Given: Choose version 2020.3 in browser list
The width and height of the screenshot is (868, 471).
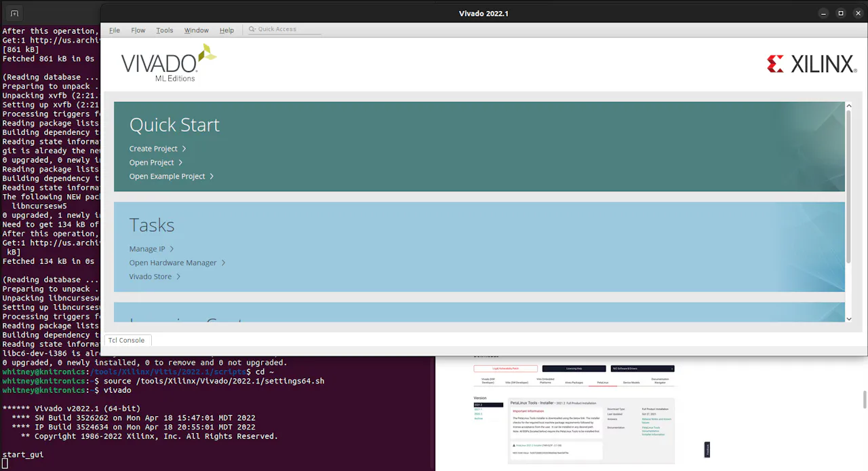Looking at the screenshot, I should pyautogui.click(x=478, y=414).
